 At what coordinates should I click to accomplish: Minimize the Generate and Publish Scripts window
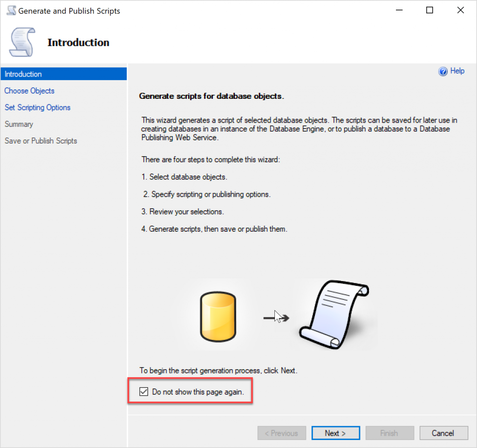399,10
